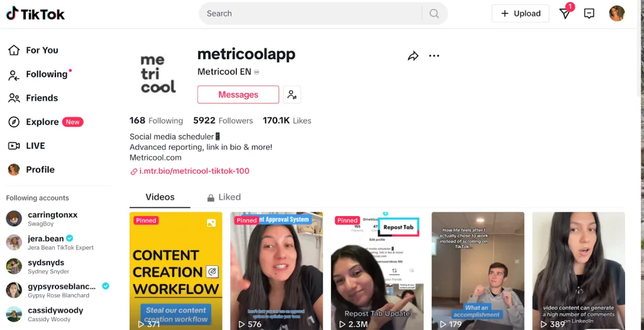Open the user avatar in top bar

click(x=616, y=14)
